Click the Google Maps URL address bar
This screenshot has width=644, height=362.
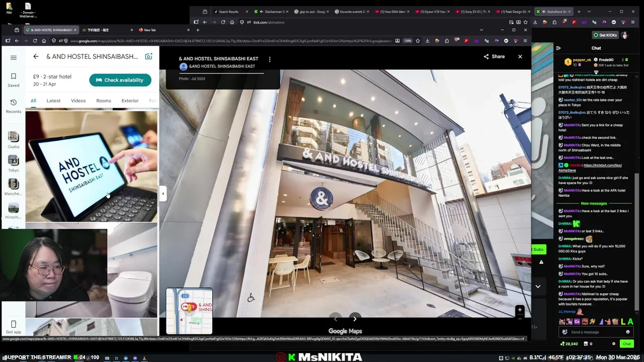(x=230, y=41)
